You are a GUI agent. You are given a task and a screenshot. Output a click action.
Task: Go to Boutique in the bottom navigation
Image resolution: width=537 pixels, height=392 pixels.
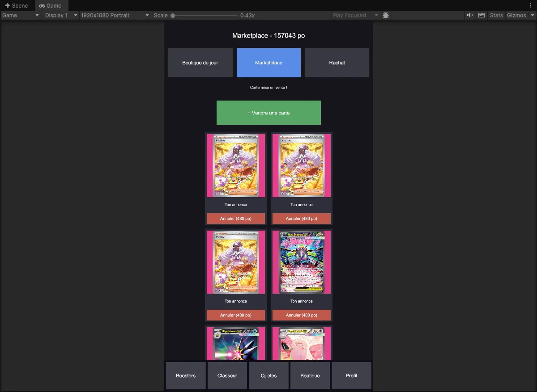click(x=310, y=375)
